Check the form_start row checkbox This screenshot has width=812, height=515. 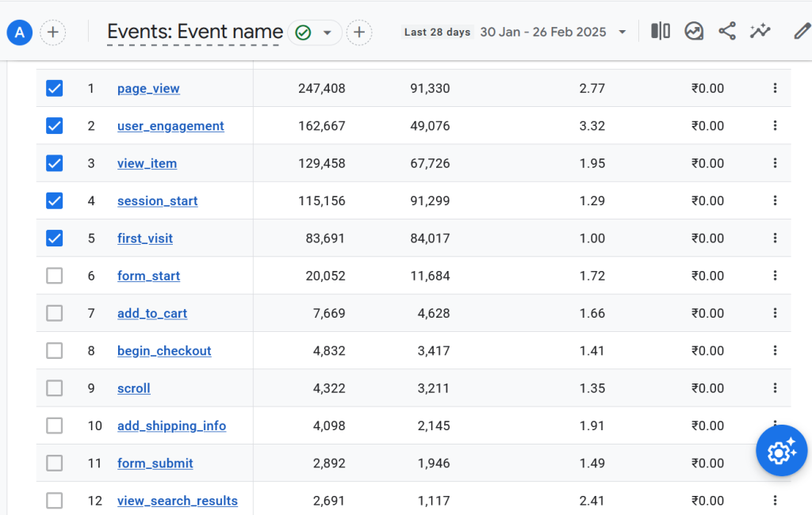54,276
